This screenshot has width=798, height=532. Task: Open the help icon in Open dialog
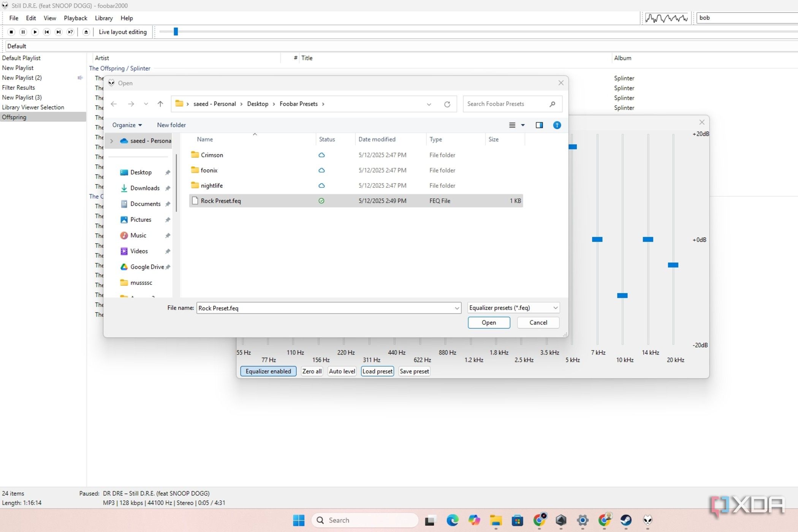(x=557, y=125)
